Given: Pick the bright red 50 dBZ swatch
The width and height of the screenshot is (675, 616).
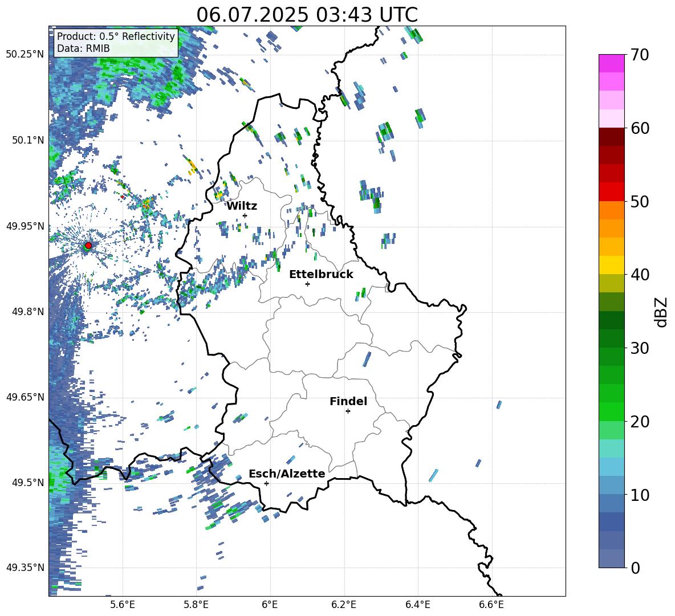Looking at the screenshot, I should click(x=611, y=192).
